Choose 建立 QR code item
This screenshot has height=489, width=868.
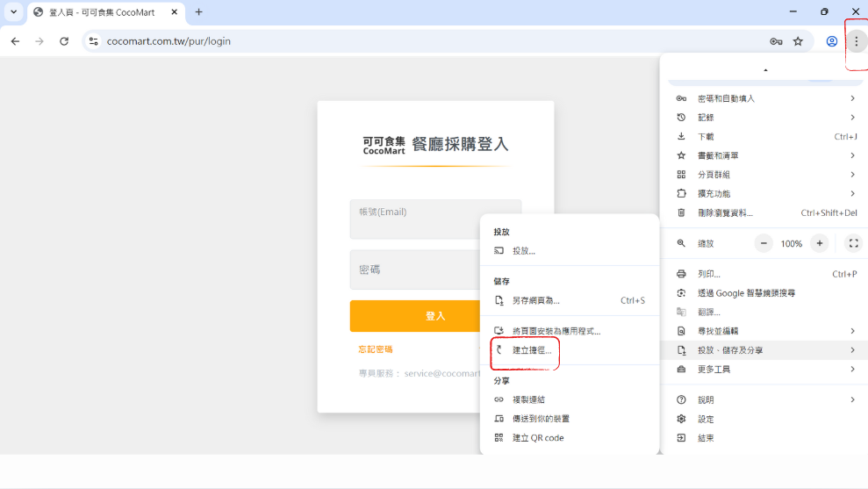pyautogui.click(x=570, y=437)
